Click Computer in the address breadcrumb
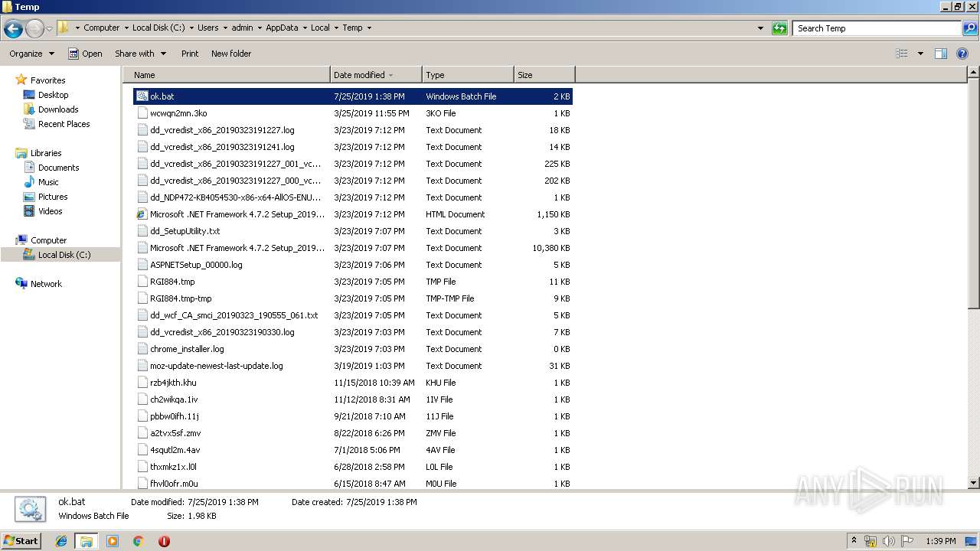This screenshot has height=551, width=980. (x=101, y=28)
